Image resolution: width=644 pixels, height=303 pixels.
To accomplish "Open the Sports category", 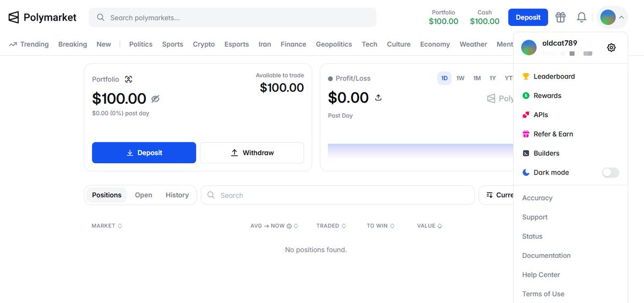I will [x=173, y=44].
